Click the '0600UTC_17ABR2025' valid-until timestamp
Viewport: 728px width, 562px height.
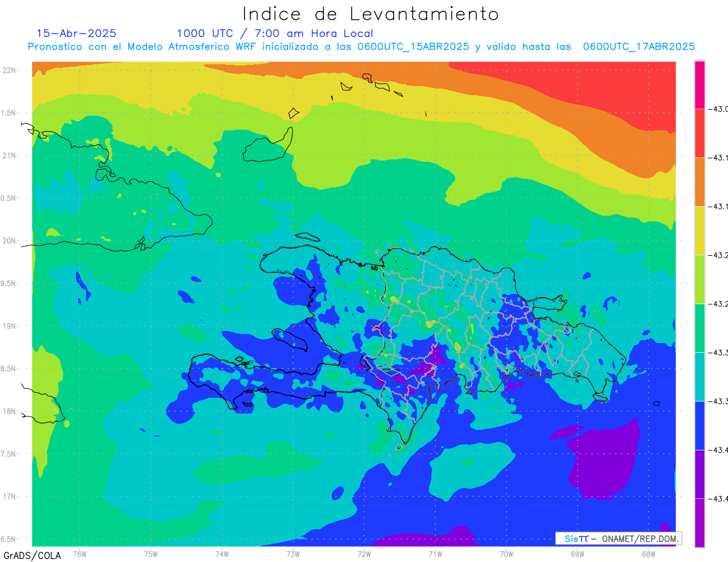639,47
